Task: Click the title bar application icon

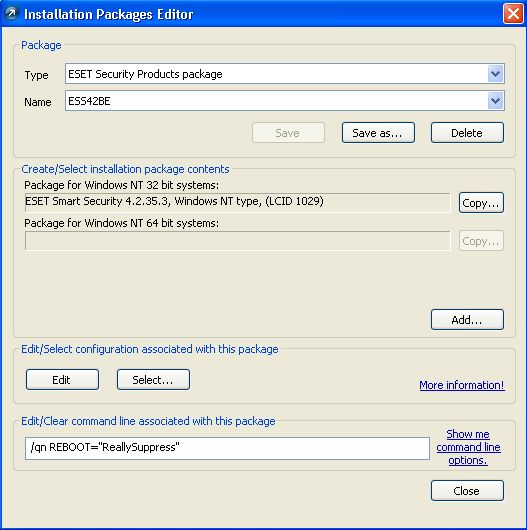Action: coord(11,14)
